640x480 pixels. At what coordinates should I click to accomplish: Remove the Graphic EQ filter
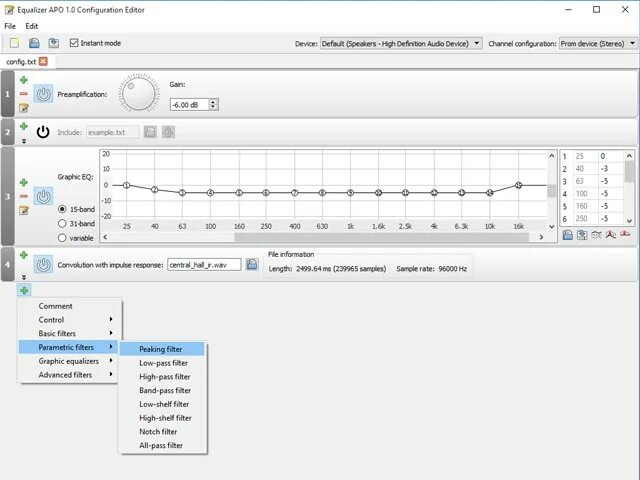(24, 196)
